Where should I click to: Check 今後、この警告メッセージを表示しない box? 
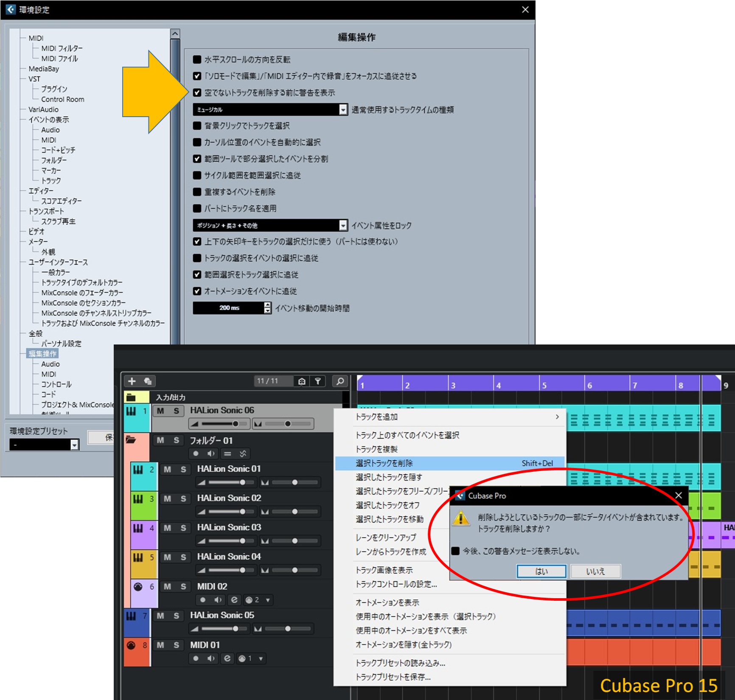coord(456,551)
